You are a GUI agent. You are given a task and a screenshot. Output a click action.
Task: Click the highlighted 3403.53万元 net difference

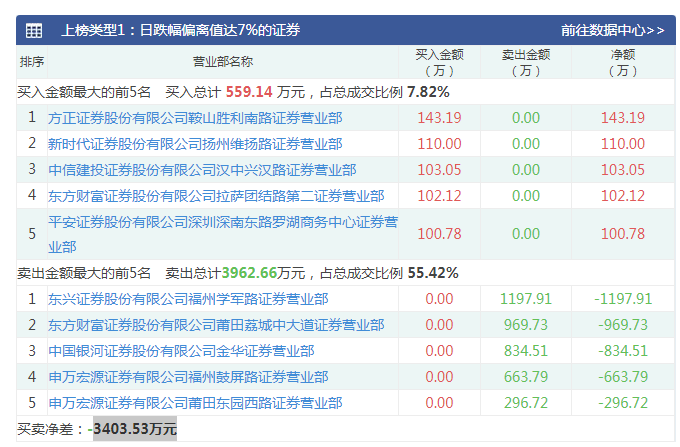[135, 429]
